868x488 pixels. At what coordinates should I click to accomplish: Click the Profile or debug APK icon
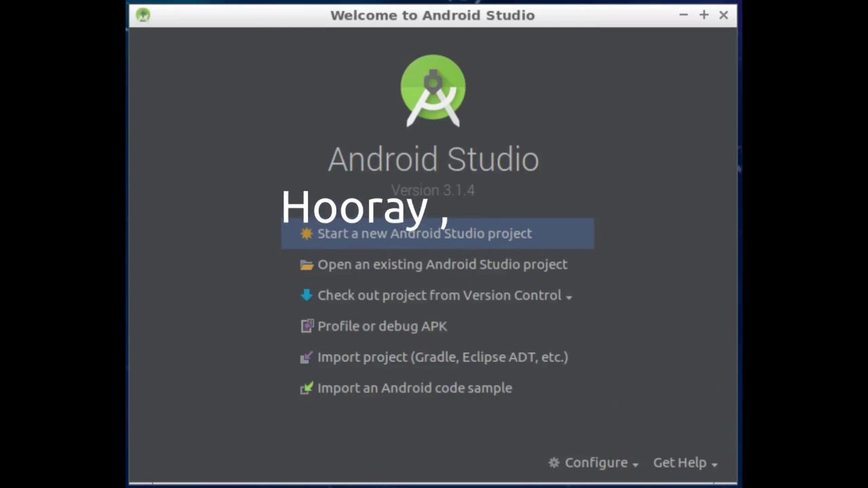[x=307, y=326]
